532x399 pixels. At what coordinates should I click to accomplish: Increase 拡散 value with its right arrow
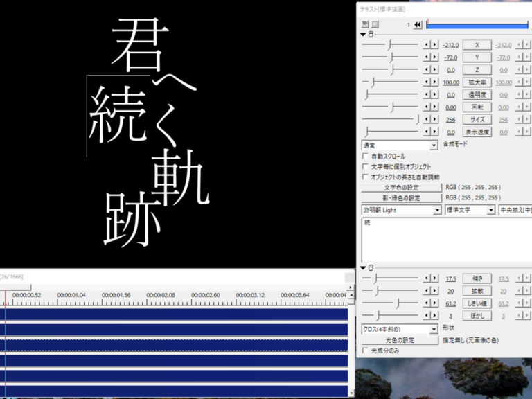[434, 291]
